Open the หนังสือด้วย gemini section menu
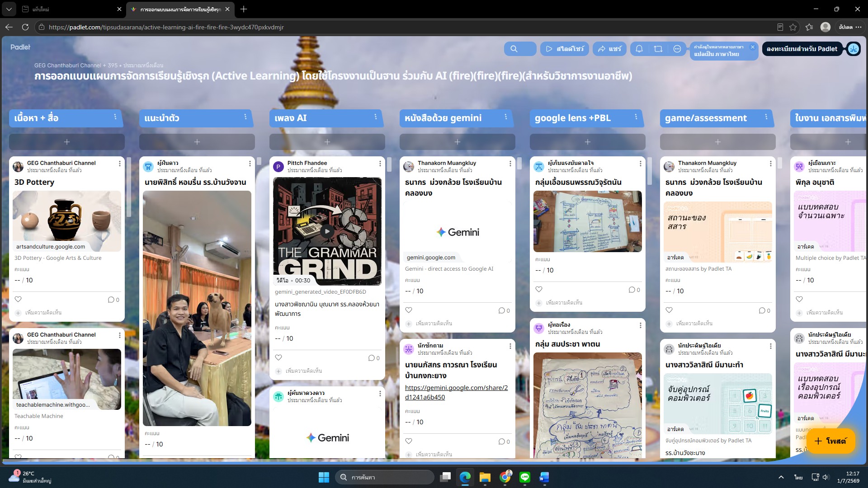The height and width of the screenshot is (488, 868). click(506, 117)
